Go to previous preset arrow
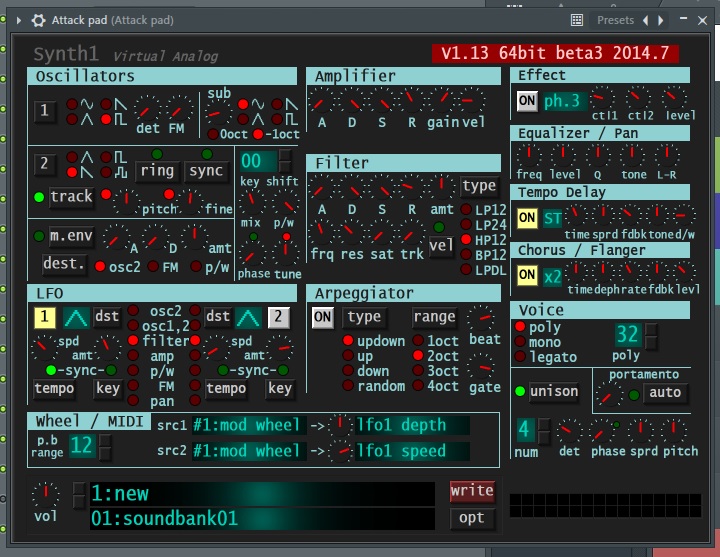Screen dimensions: 720x557 646,20
